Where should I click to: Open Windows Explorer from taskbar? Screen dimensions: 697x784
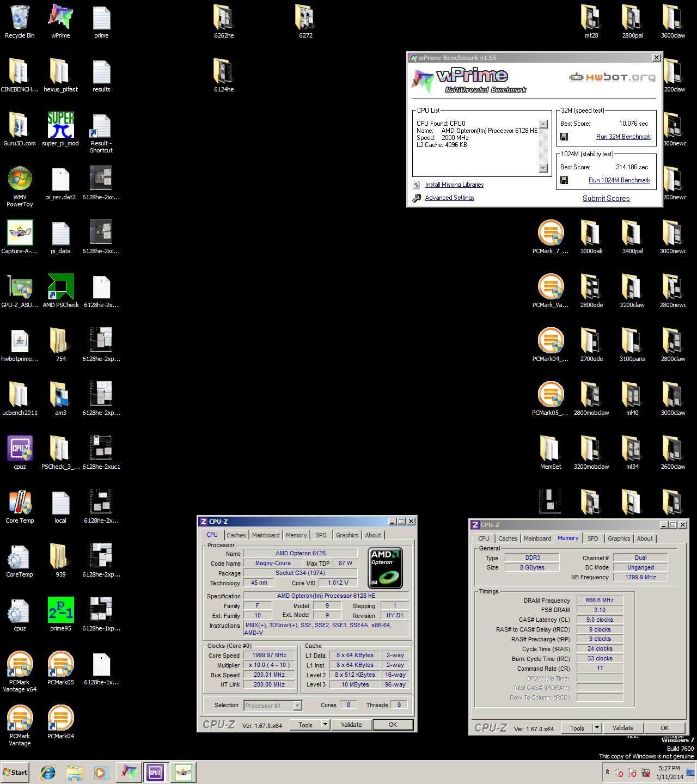(x=75, y=772)
